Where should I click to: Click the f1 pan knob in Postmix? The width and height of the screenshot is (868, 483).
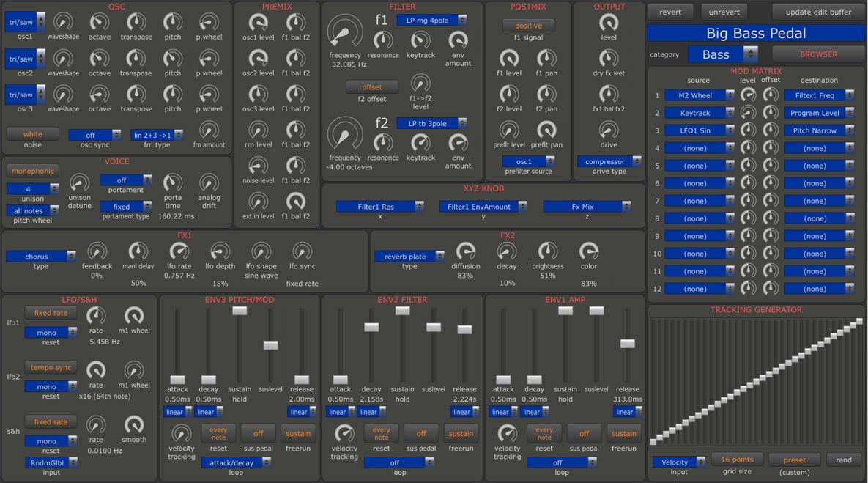pos(546,58)
